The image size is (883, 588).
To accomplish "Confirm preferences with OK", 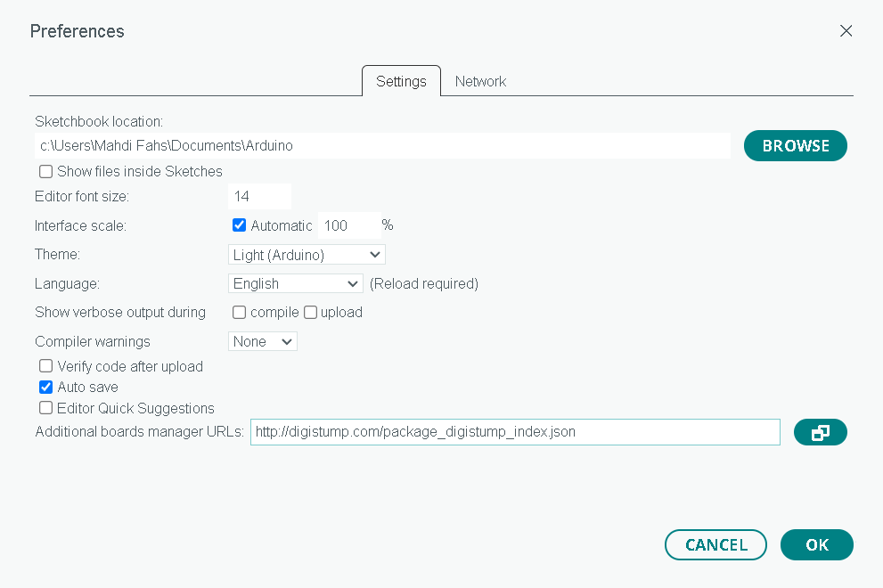I will pyautogui.click(x=816, y=544).
